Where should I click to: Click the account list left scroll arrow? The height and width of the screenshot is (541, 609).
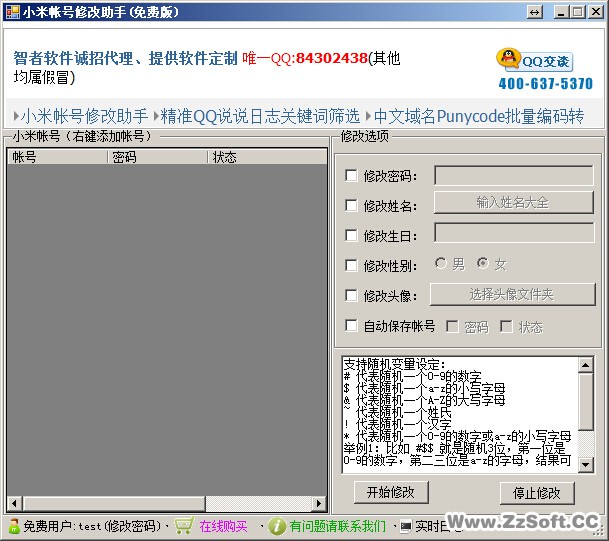coord(14,503)
